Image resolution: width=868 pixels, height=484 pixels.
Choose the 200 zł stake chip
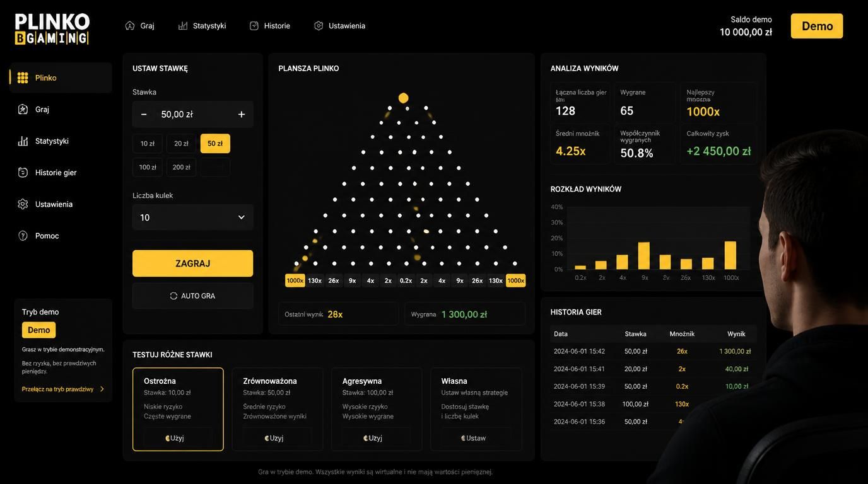[x=181, y=167]
